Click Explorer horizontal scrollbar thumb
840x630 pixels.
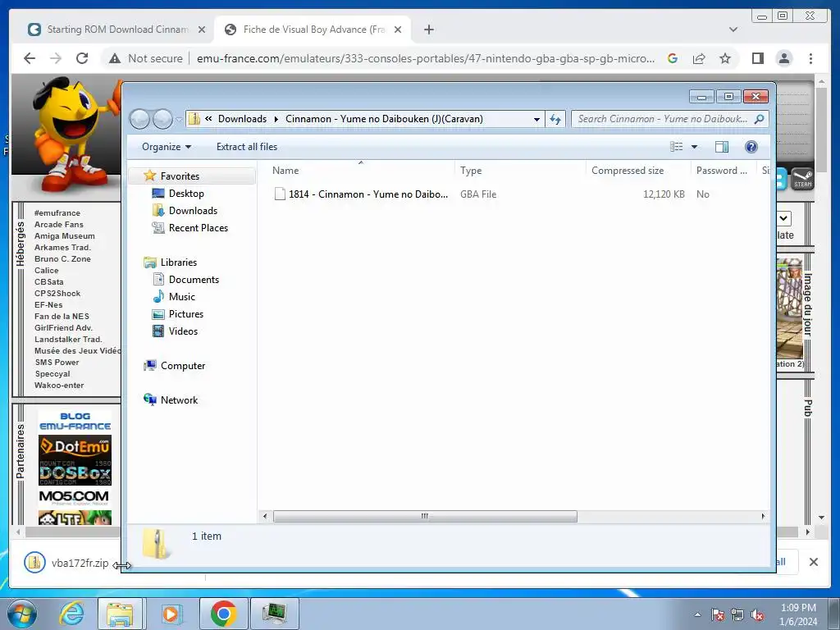pyautogui.click(x=425, y=517)
